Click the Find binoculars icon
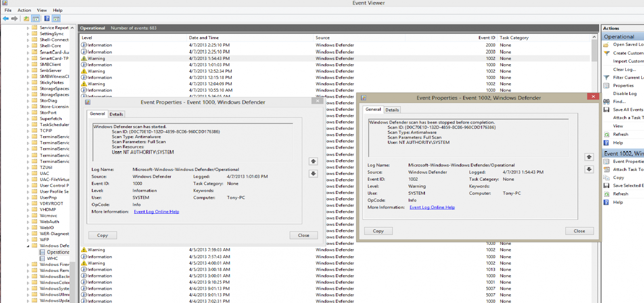The image size is (644, 303). [606, 102]
